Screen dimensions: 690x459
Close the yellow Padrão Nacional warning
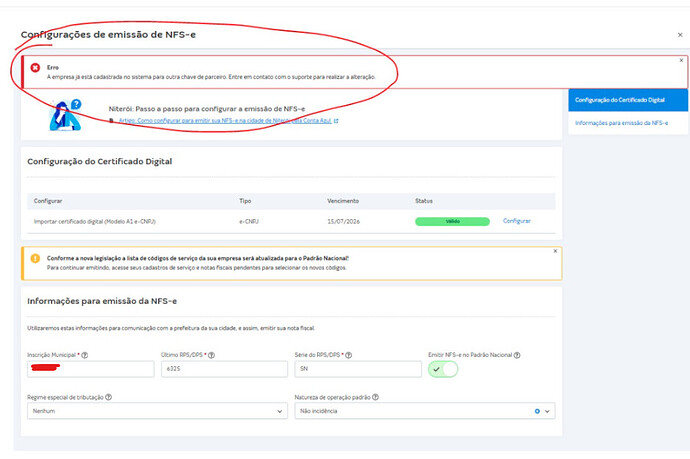[x=555, y=251]
